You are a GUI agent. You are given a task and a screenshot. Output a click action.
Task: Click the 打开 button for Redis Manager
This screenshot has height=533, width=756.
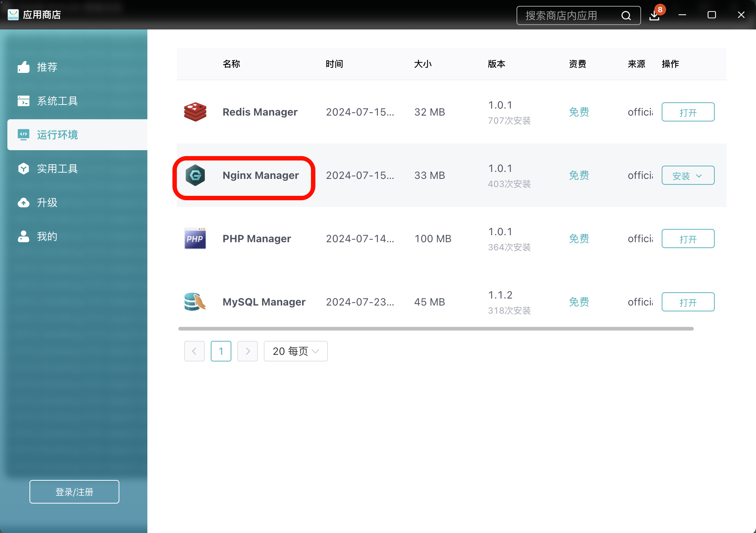coord(687,112)
